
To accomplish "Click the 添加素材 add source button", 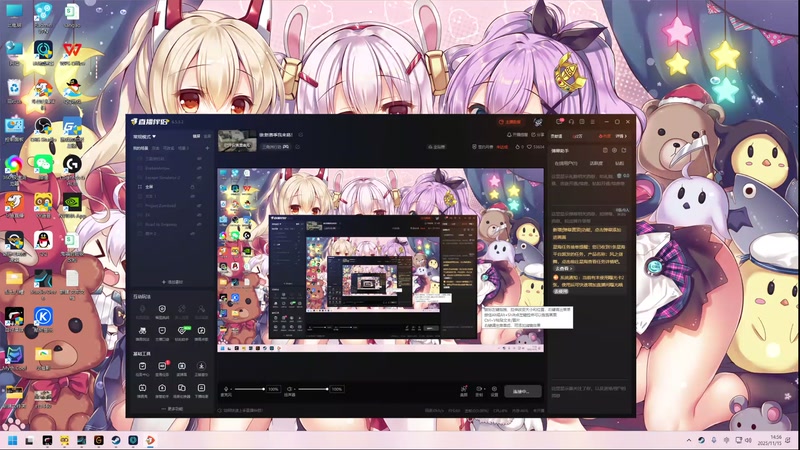I will 172,282.
